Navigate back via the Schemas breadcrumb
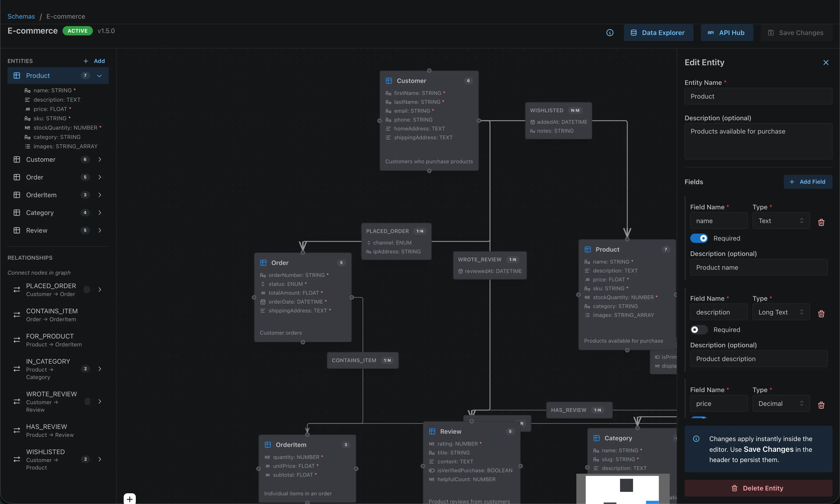Image resolution: width=840 pixels, height=504 pixels. [x=21, y=16]
